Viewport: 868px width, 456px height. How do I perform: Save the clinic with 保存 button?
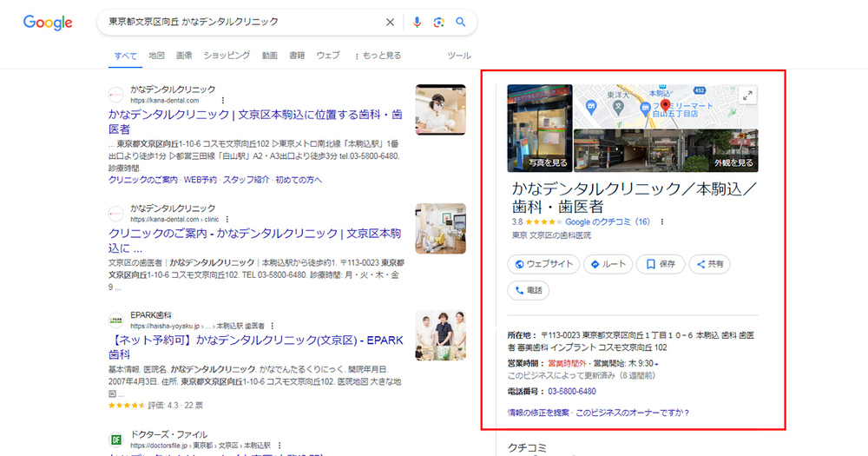pyautogui.click(x=660, y=264)
